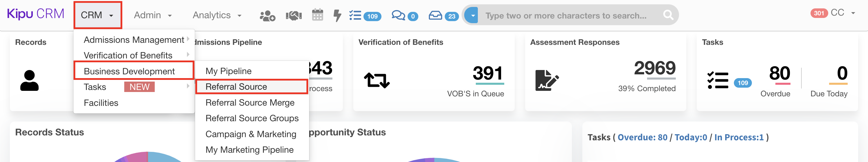Viewport: 868px width, 162px height.
Task: Click the handshake icon in navbar
Action: click(x=293, y=15)
